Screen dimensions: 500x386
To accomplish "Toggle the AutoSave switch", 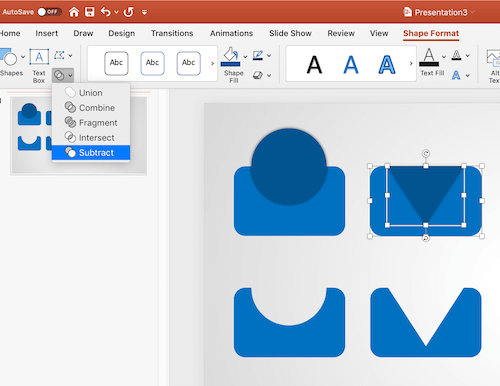I will [49, 12].
